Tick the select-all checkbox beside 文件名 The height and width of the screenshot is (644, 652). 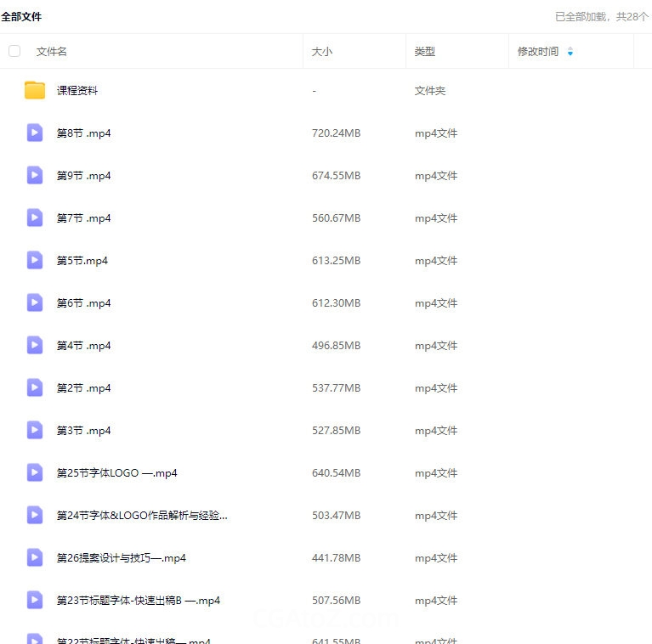(14, 51)
